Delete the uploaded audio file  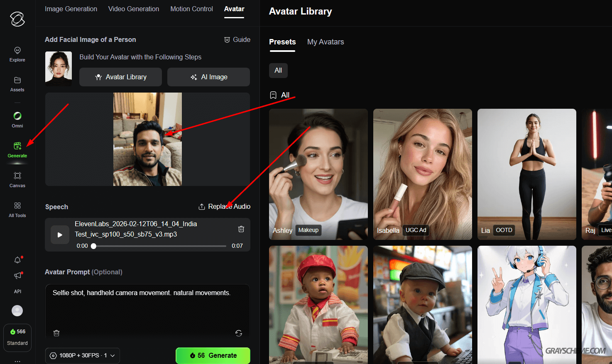(x=241, y=229)
